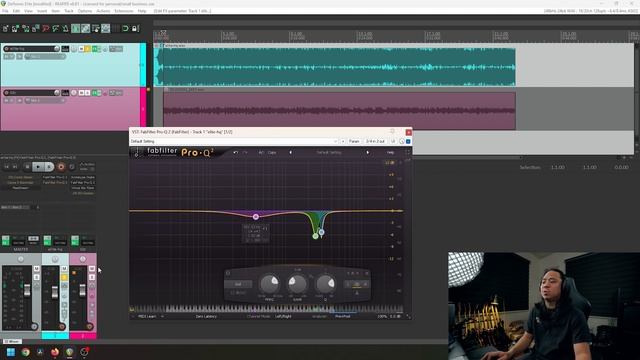Viewport: 640px width, 360px height.
Task: Go to the previous Pro-Q preset arrow
Action: (291, 152)
